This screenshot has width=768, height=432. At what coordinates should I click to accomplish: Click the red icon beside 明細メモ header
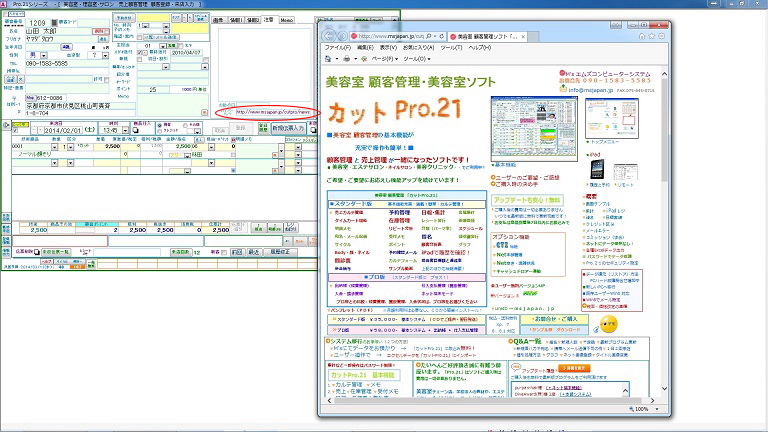click(233, 140)
